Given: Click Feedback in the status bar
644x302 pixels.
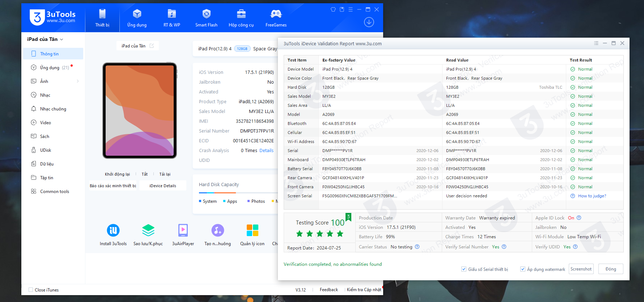Looking at the screenshot, I should pos(329,290).
